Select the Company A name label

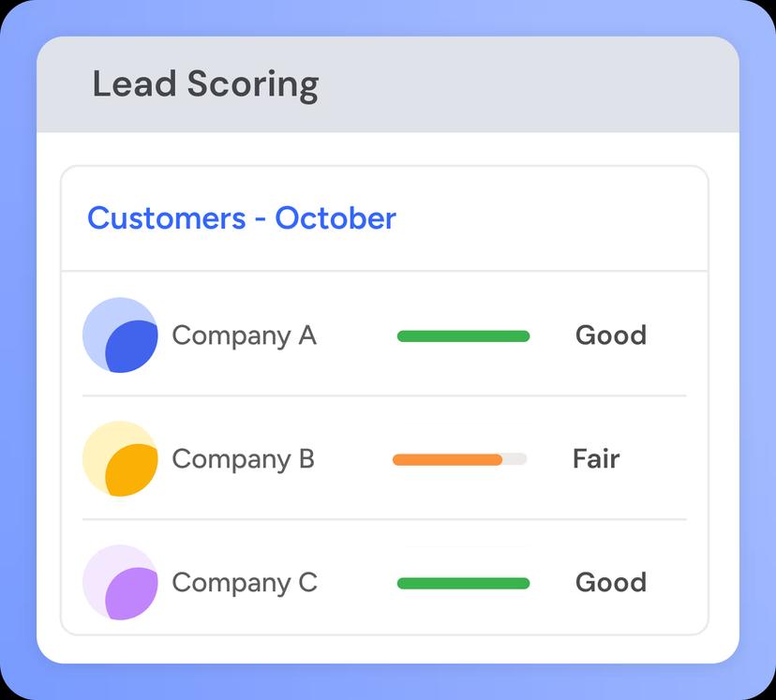tap(244, 335)
